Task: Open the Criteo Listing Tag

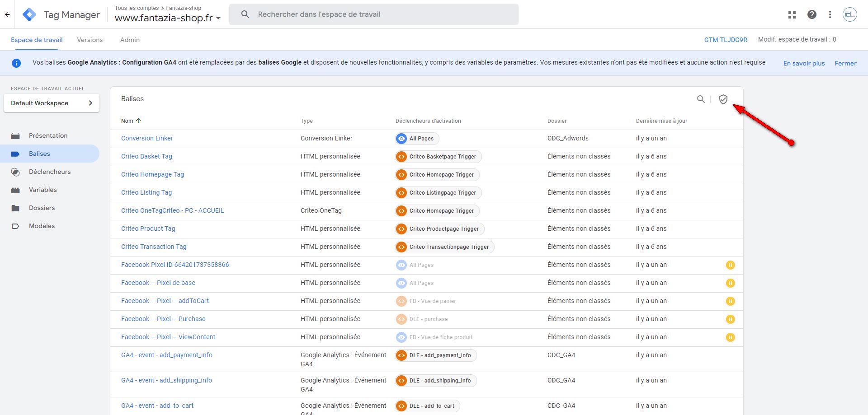Action: coord(146,192)
